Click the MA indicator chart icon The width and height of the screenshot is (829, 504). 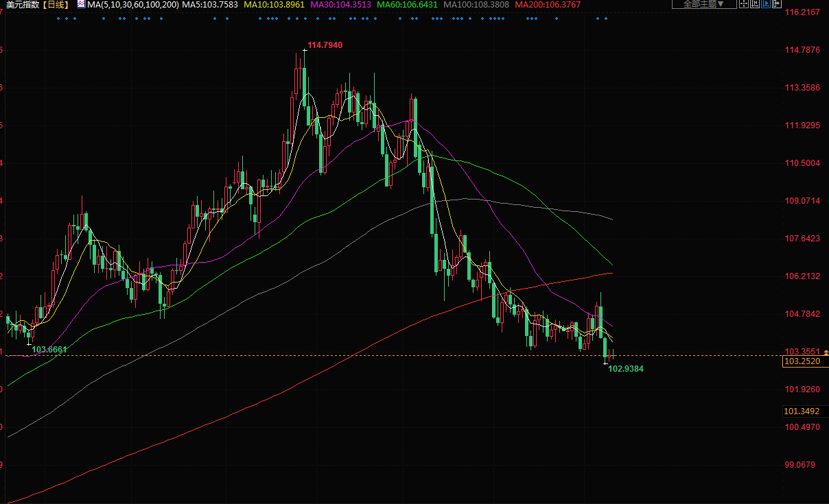point(81,5)
